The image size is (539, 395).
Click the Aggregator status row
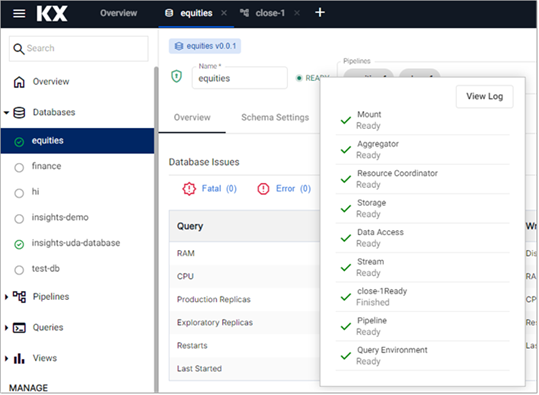tap(422, 150)
